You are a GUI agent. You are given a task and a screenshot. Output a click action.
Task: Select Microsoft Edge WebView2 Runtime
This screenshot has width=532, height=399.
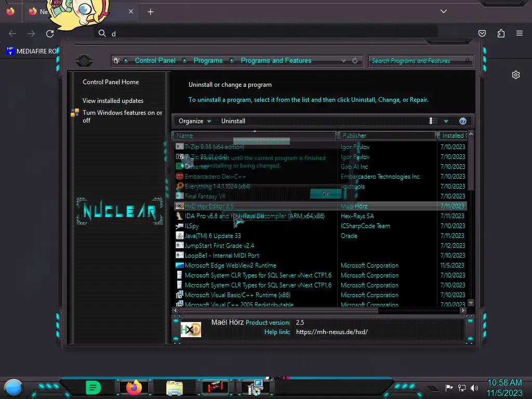point(230,265)
